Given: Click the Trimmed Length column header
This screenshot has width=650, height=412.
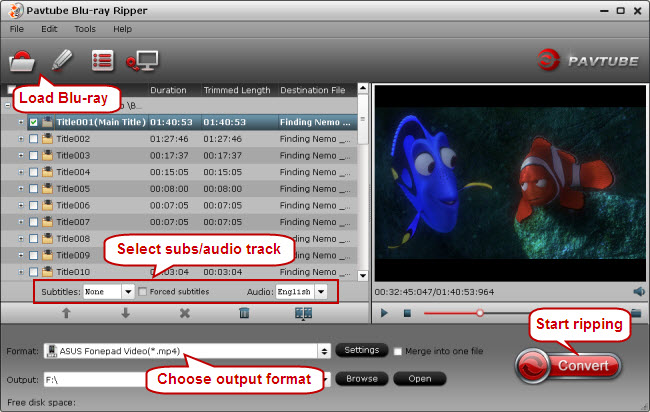Looking at the screenshot, I should (x=239, y=90).
